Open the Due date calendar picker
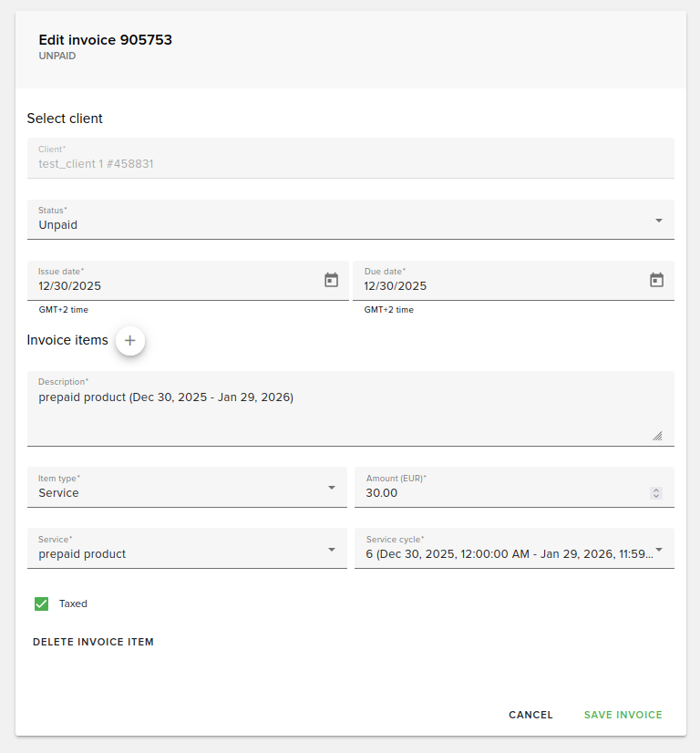 pyautogui.click(x=656, y=280)
